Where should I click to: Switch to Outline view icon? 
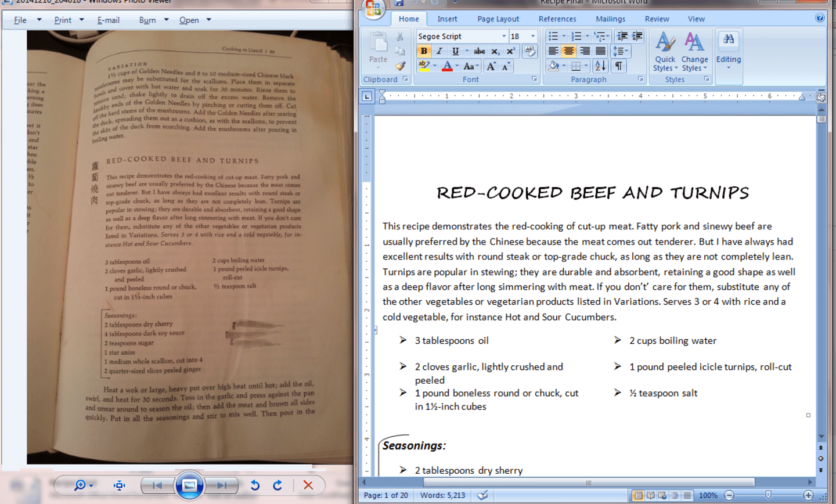coord(675,495)
